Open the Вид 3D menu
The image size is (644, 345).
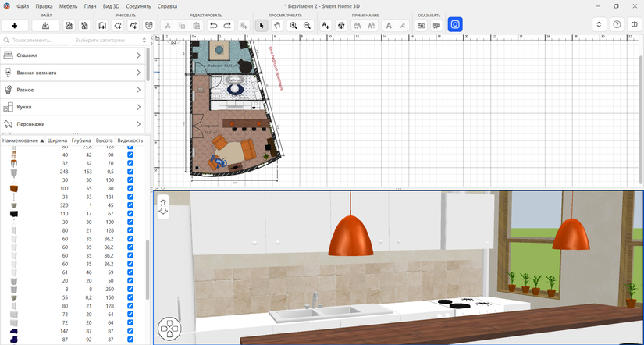[x=111, y=6]
